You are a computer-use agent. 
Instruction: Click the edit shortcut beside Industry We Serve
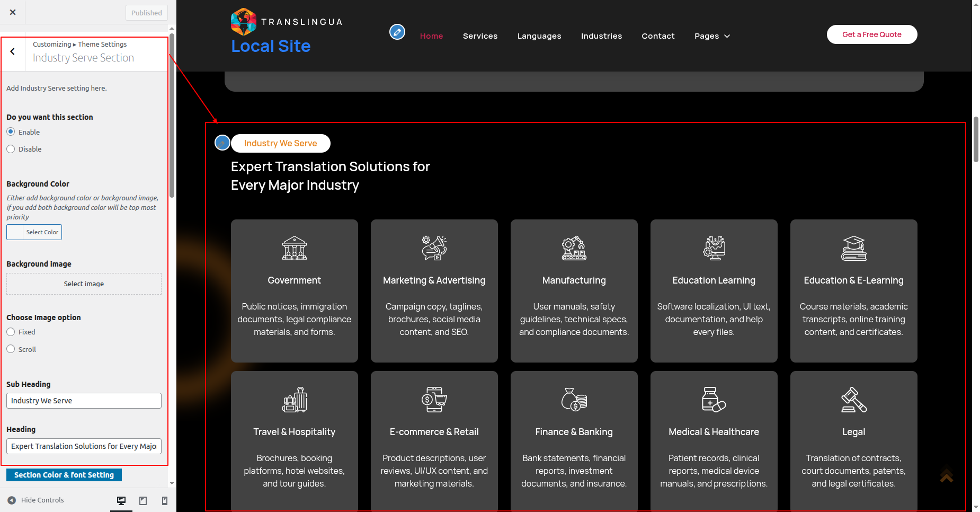(222, 143)
